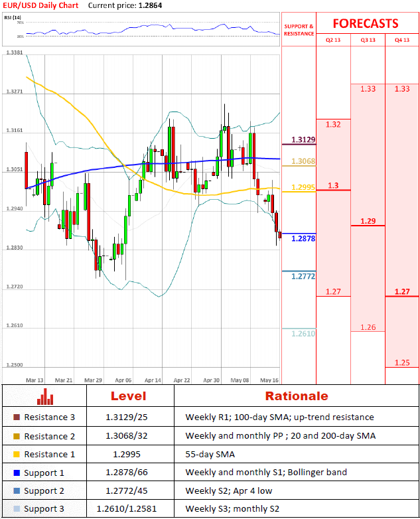Click the 1.2610 support level label
This screenshot has height=519, width=420.
click(x=303, y=334)
